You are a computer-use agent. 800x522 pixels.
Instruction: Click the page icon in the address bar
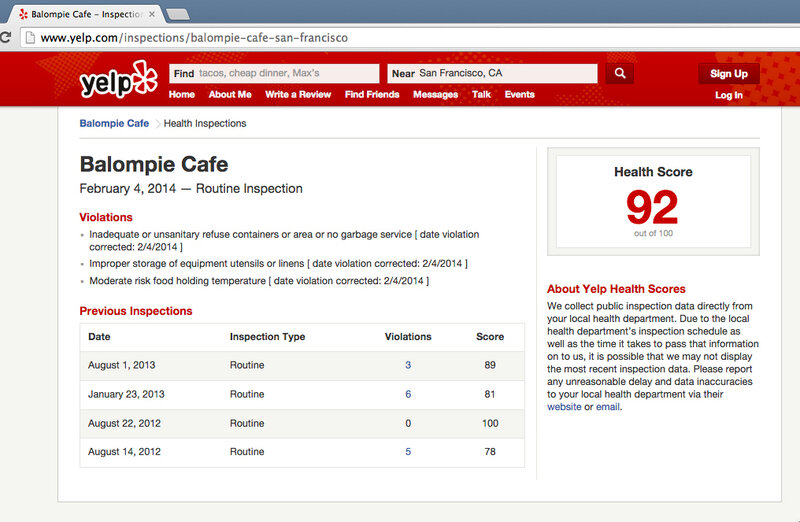(x=30, y=38)
